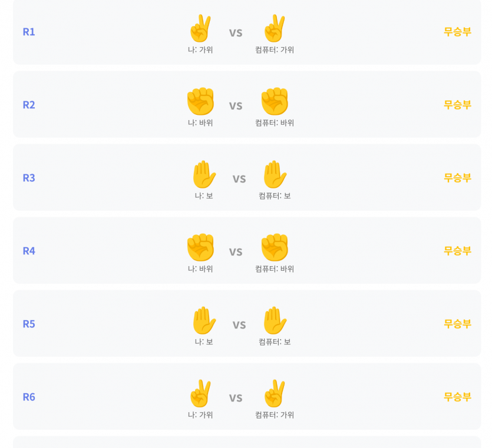
Task: Click my paper hand emoji in round R5
Action: [204, 320]
